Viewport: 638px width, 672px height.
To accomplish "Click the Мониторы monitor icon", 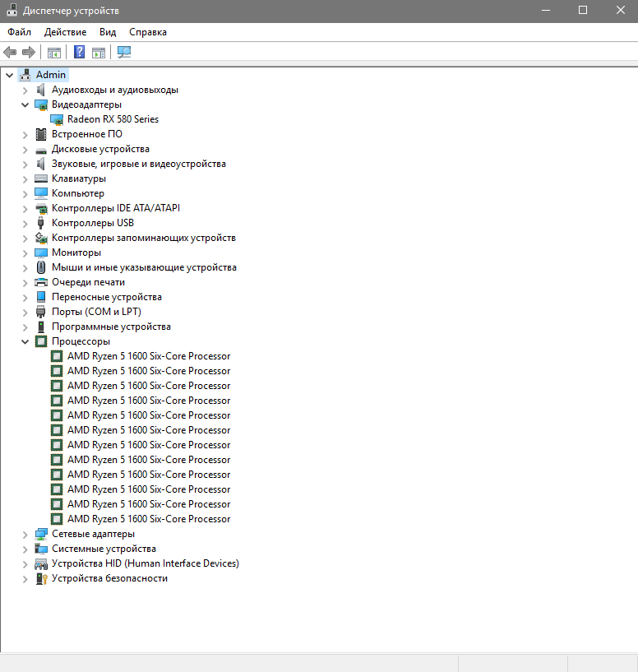I will (41, 253).
